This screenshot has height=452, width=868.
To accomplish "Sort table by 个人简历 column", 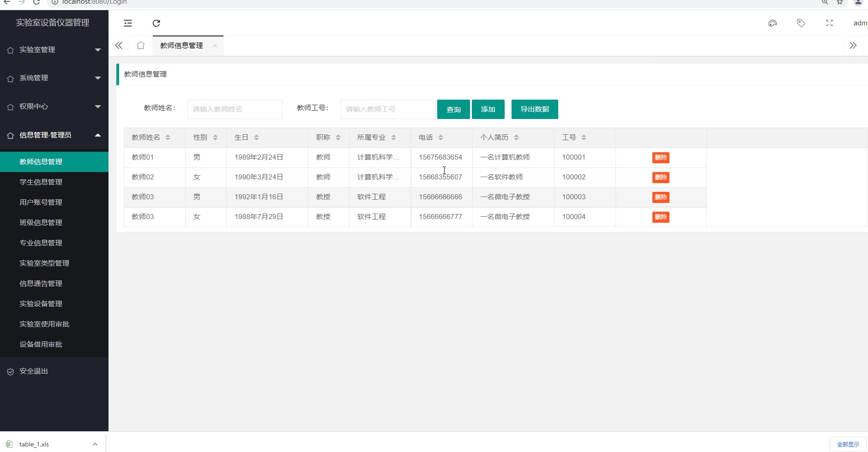I will tap(516, 137).
